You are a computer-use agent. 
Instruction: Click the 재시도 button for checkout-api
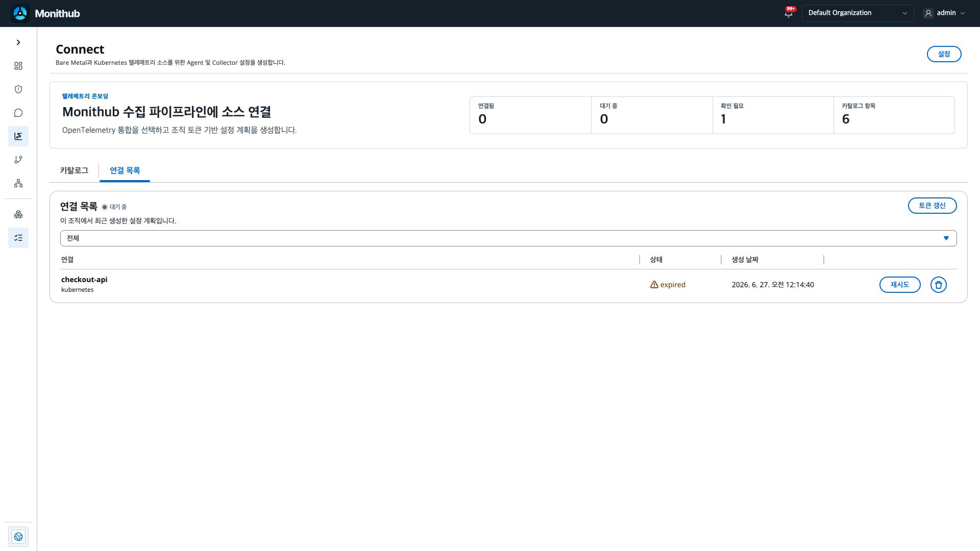point(899,285)
